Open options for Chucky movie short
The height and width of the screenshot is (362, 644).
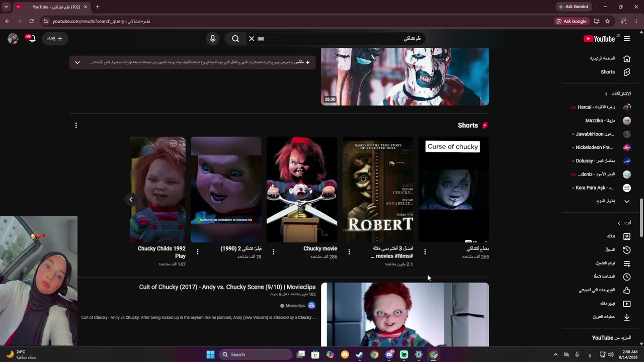[273, 251]
